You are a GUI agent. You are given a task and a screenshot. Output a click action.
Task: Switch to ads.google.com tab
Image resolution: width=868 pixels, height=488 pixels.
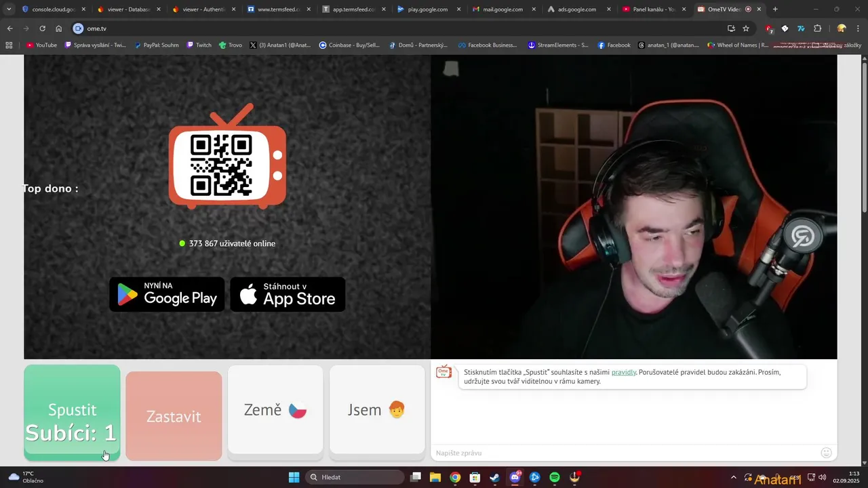(x=578, y=9)
